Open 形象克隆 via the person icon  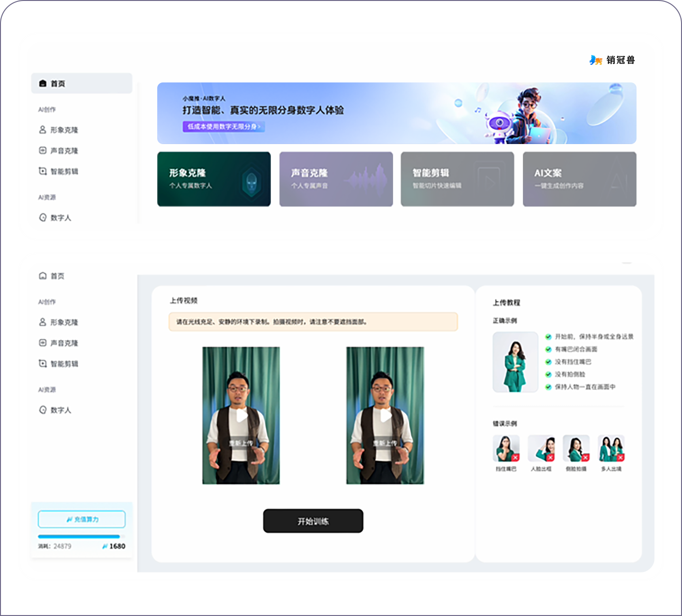click(x=42, y=130)
